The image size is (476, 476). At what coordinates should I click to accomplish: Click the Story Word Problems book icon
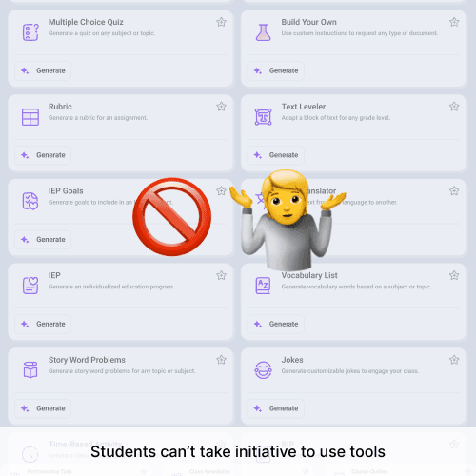tap(30, 370)
